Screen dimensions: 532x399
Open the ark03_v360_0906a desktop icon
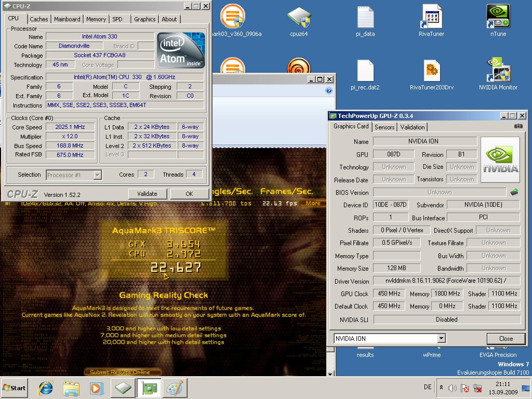(x=236, y=20)
